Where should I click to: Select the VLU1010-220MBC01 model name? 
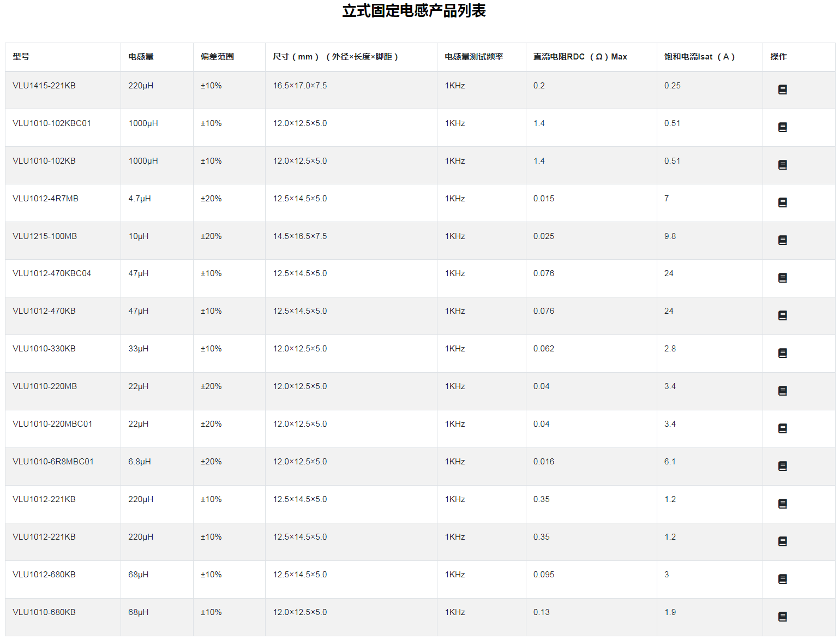click(x=52, y=424)
